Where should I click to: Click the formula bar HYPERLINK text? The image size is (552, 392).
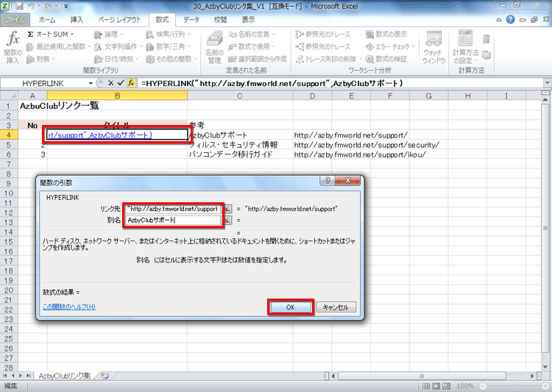[272, 83]
